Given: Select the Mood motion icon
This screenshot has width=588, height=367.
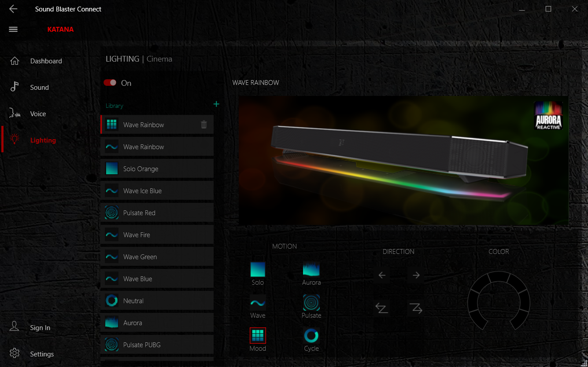Looking at the screenshot, I should click(x=258, y=336).
